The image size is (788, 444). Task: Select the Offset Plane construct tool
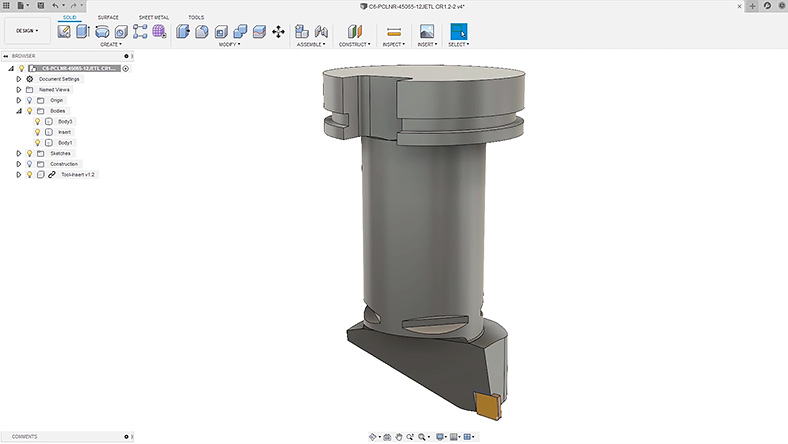tap(355, 32)
